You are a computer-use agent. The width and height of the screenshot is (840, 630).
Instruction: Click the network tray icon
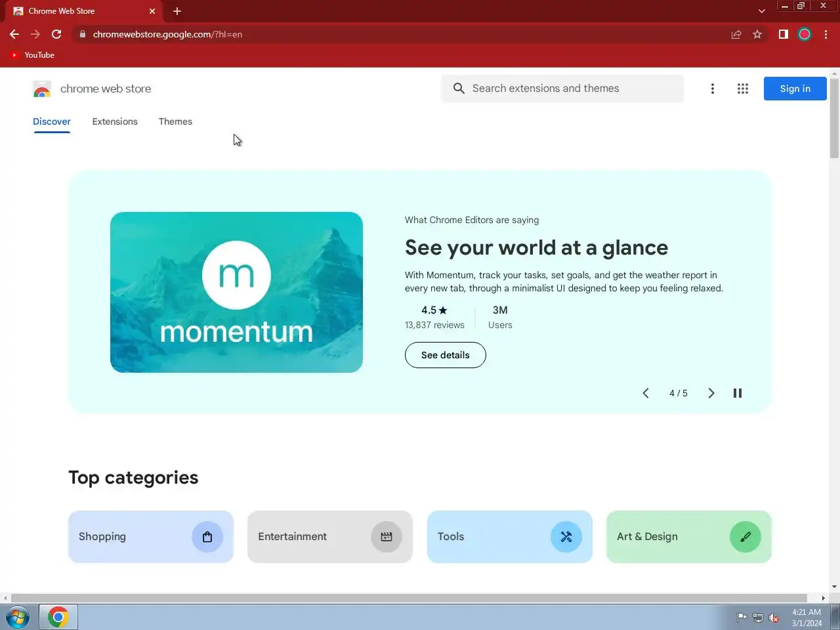pyautogui.click(x=758, y=618)
